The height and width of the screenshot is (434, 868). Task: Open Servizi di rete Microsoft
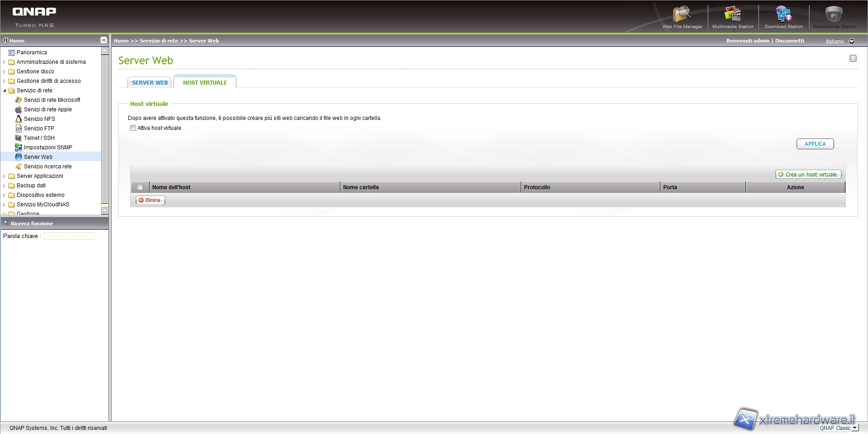[52, 100]
